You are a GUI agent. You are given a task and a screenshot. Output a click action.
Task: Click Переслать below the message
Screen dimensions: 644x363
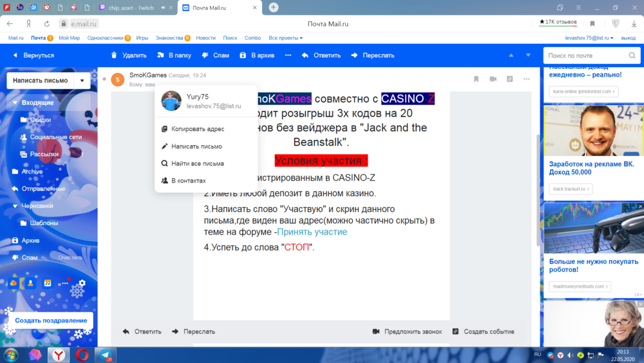[193, 331]
